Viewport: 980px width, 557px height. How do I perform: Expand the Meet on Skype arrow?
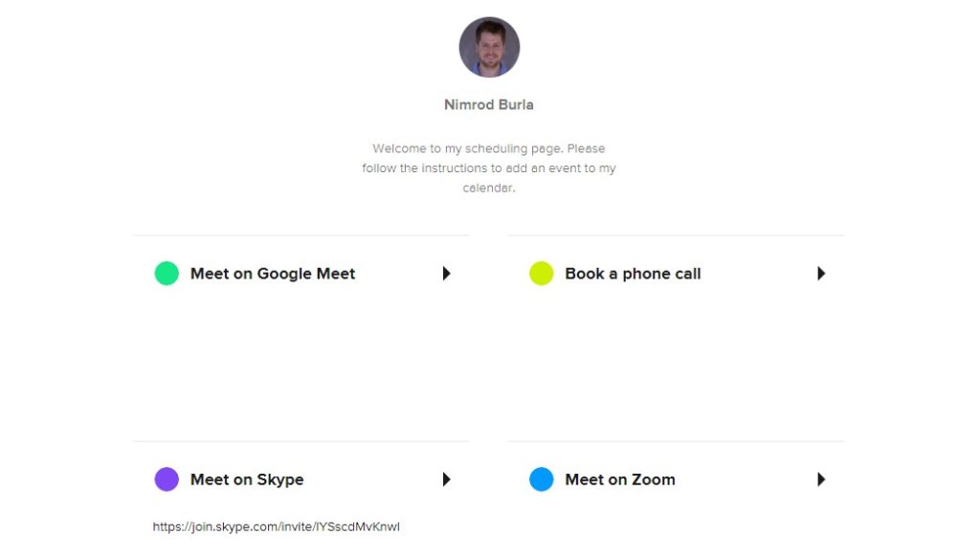tap(446, 479)
